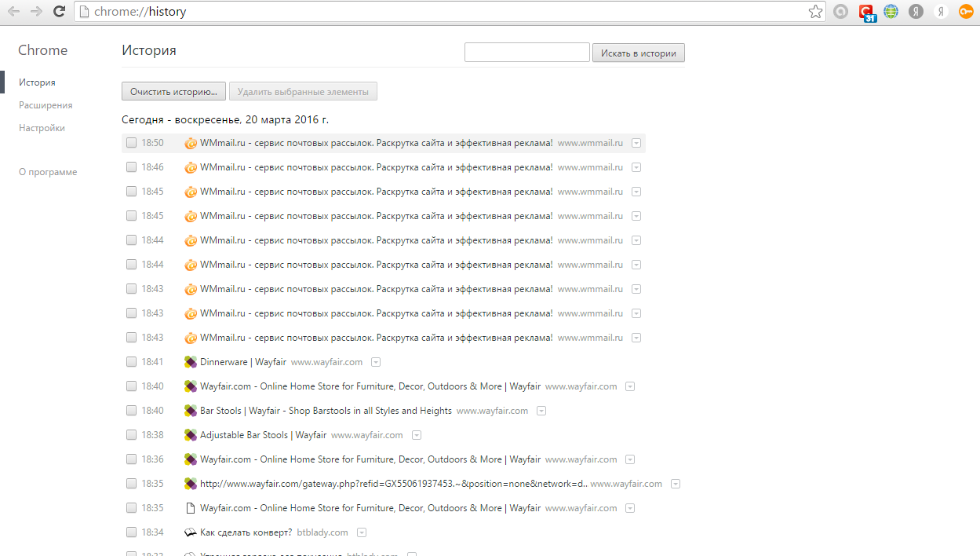Image resolution: width=980 pixels, height=556 pixels.
Task: Open the dropdown arrow next to btblady.com
Action: (362, 532)
